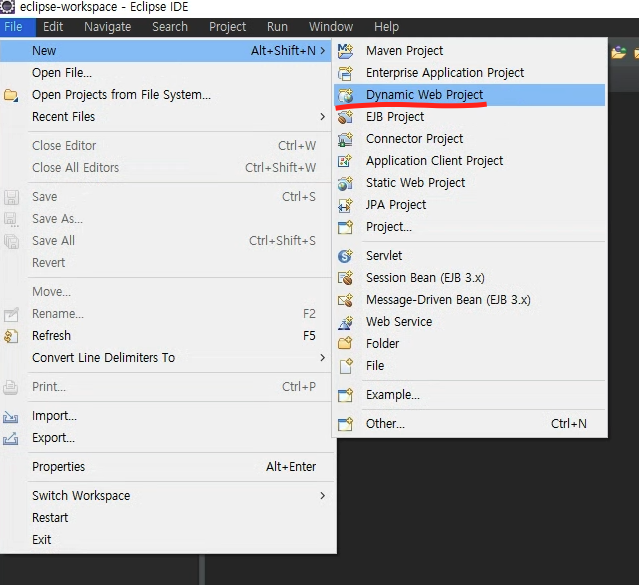The image size is (639, 585).
Task: Click the Session Bean icon
Action: point(345,278)
